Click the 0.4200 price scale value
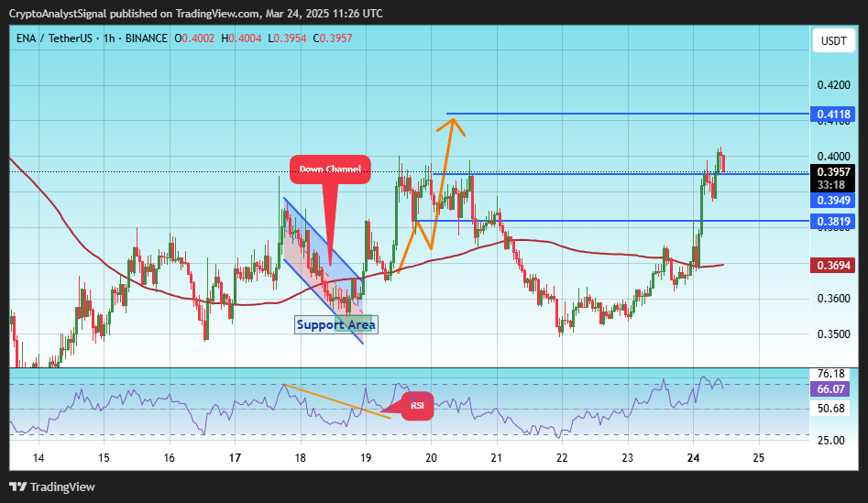 (x=834, y=85)
